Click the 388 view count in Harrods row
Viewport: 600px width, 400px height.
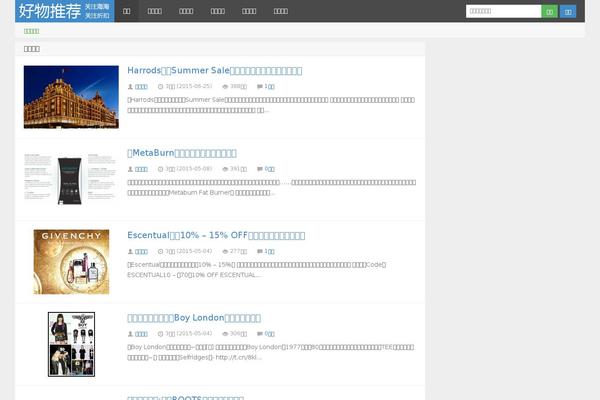[x=238, y=87]
